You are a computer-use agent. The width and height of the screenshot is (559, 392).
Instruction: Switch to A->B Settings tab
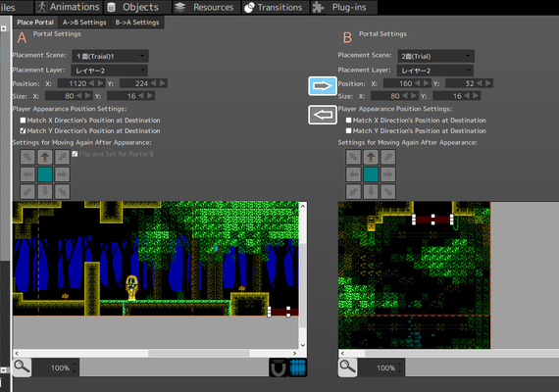tap(84, 23)
